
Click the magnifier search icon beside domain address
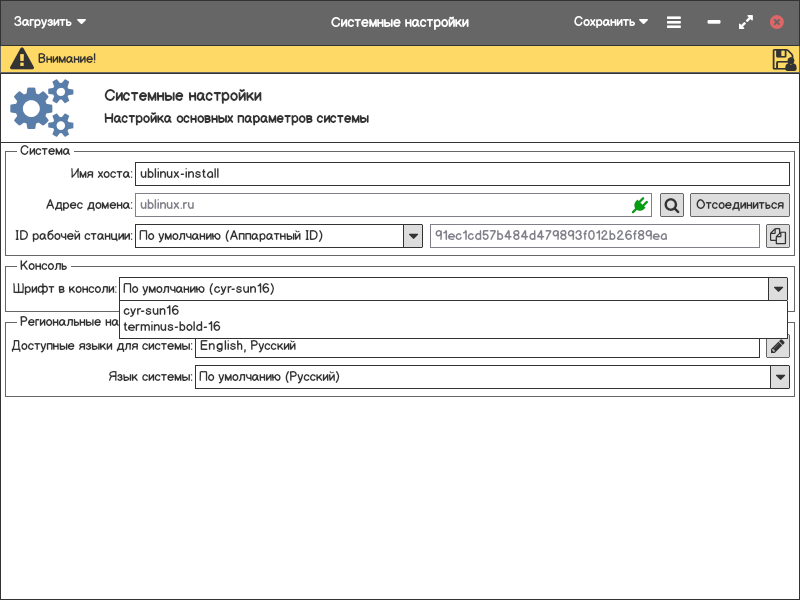click(x=672, y=205)
